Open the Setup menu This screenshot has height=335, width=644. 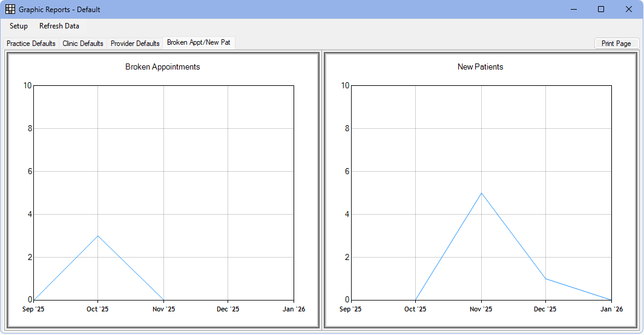[x=19, y=26]
